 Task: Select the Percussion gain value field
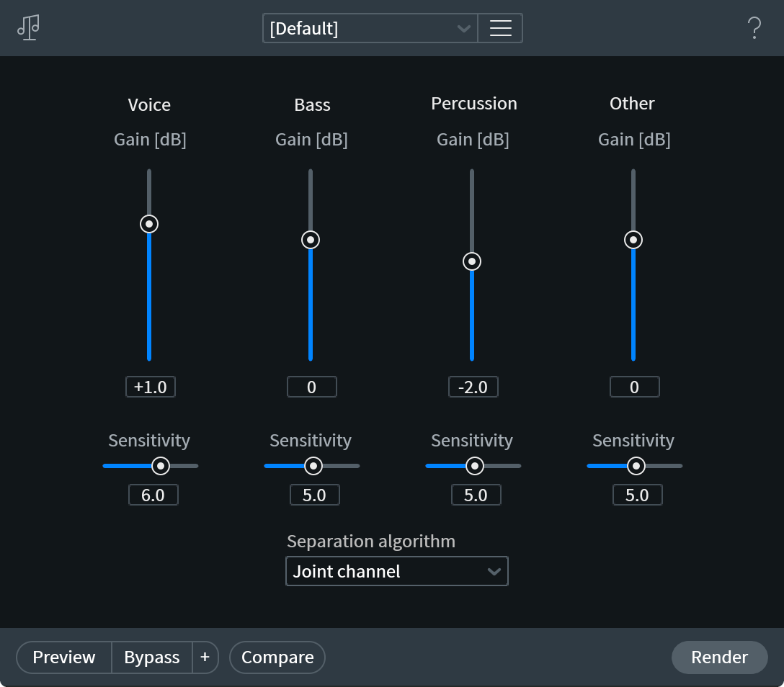[x=473, y=387]
